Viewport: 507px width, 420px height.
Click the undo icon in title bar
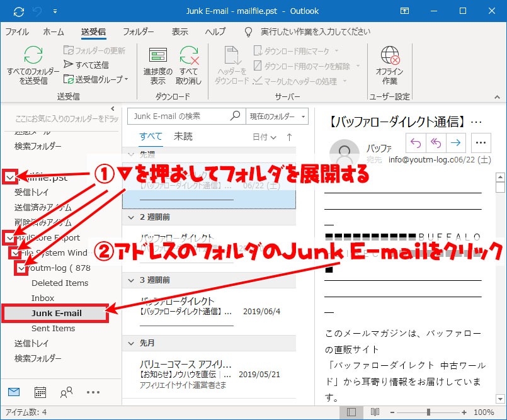pos(37,11)
